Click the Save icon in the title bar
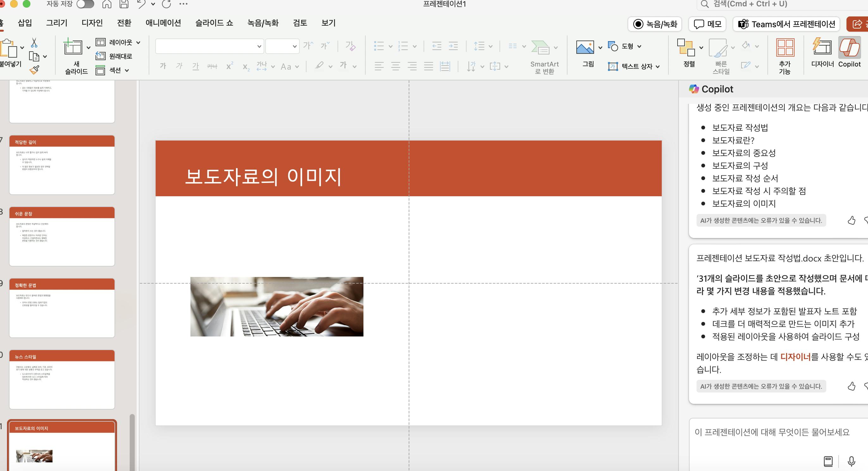 click(124, 4)
